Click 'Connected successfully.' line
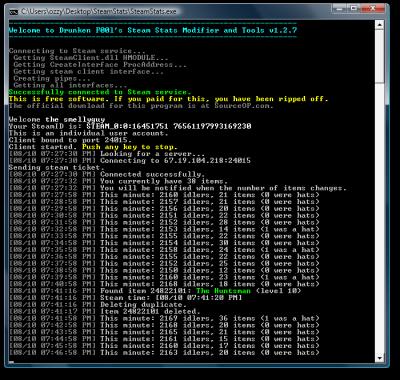Viewport: 400px width, 380px height. point(107,174)
